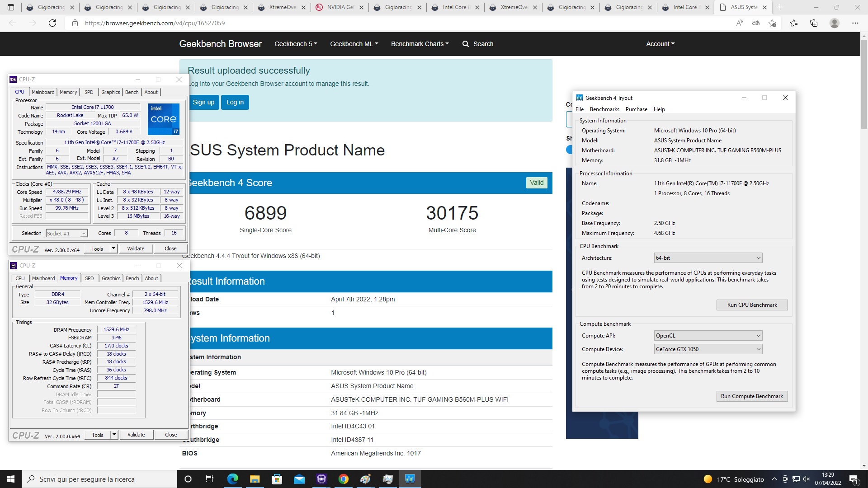Open the Architecture 64-bit dropdown
868x488 pixels.
pyautogui.click(x=708, y=258)
